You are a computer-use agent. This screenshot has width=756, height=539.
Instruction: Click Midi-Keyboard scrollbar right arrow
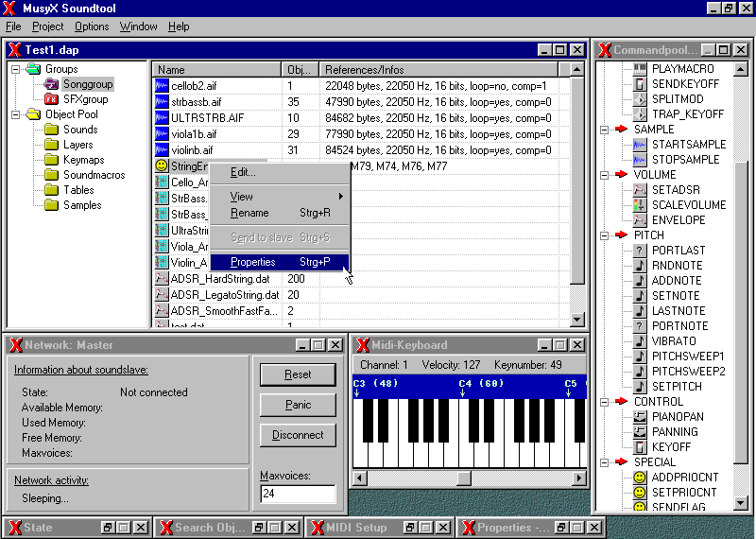click(x=579, y=478)
